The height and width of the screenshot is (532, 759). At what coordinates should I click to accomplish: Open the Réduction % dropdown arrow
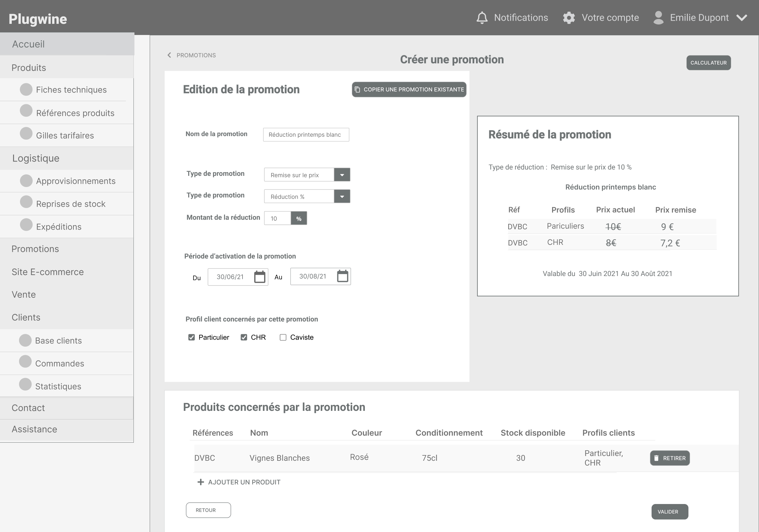pos(342,197)
